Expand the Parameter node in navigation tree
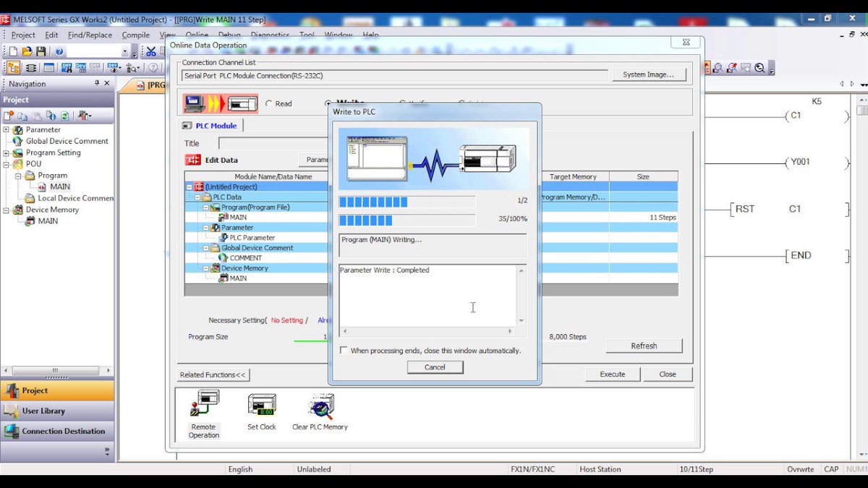The image size is (868, 488). coord(7,130)
